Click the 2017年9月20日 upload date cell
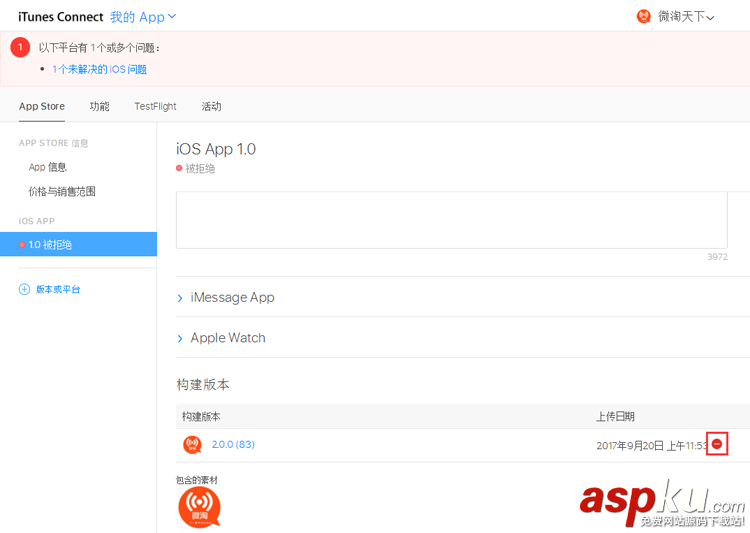 (x=651, y=445)
